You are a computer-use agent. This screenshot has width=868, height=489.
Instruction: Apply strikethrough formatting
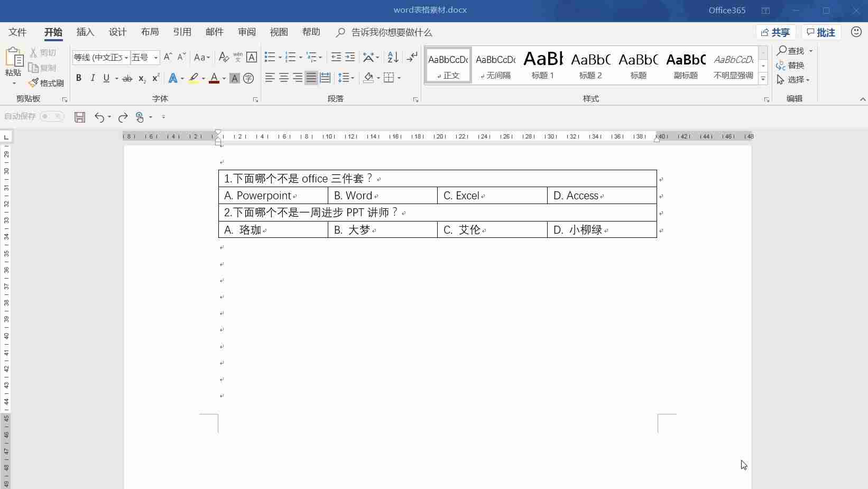coord(127,78)
